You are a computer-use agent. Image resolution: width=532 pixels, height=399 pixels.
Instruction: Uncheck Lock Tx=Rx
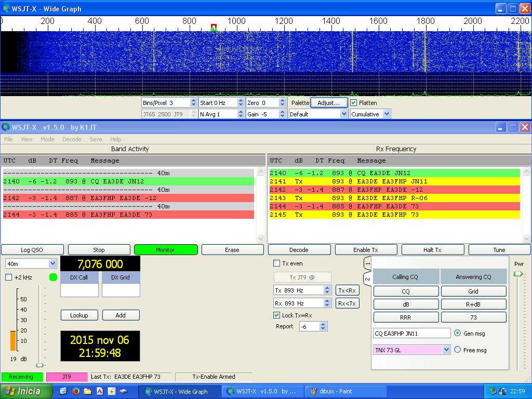(277, 315)
